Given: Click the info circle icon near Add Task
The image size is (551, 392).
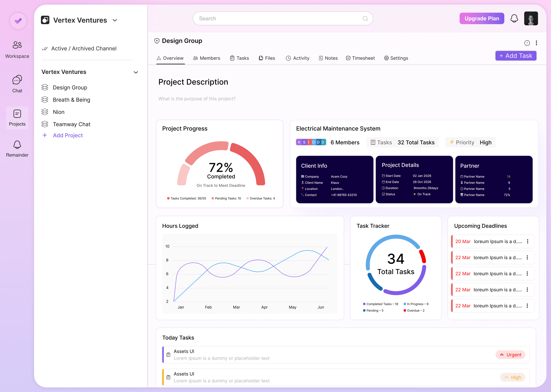Looking at the screenshot, I should (x=527, y=43).
